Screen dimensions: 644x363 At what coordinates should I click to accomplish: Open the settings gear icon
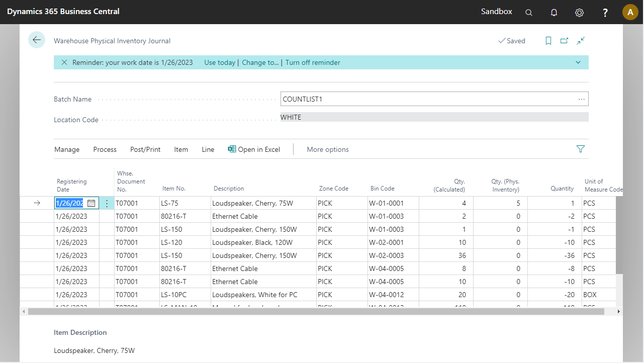tap(579, 12)
